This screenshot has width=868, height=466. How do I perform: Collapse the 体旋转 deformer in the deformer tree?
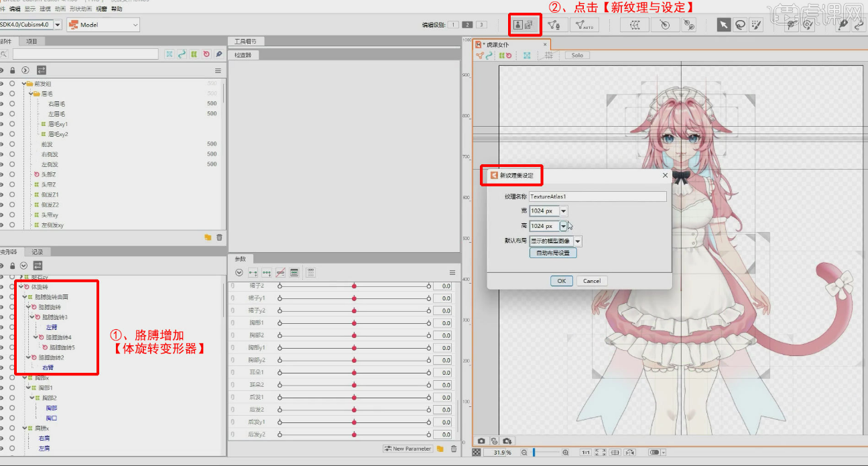21,287
